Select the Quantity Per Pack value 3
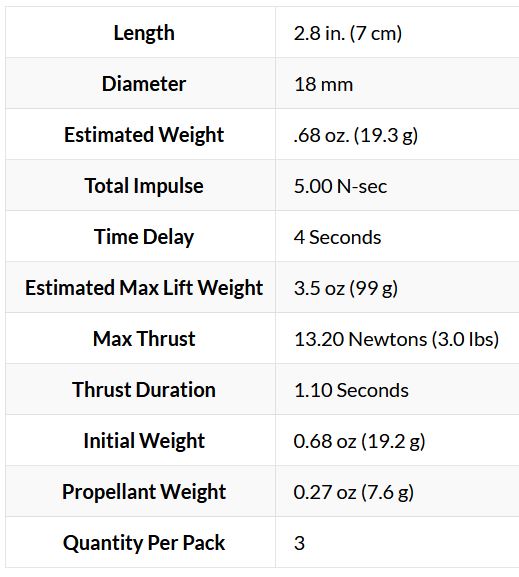Viewport: 519px width, 577px height. point(299,543)
